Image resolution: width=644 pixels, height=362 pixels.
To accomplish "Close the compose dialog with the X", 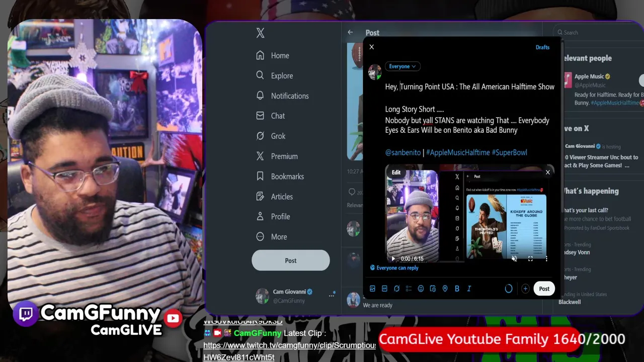I will pyautogui.click(x=372, y=47).
